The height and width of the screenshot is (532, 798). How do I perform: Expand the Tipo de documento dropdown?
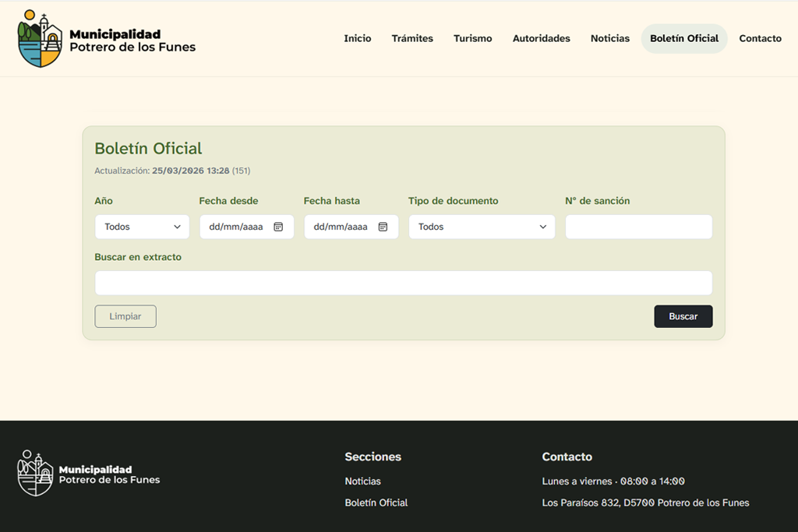482,227
